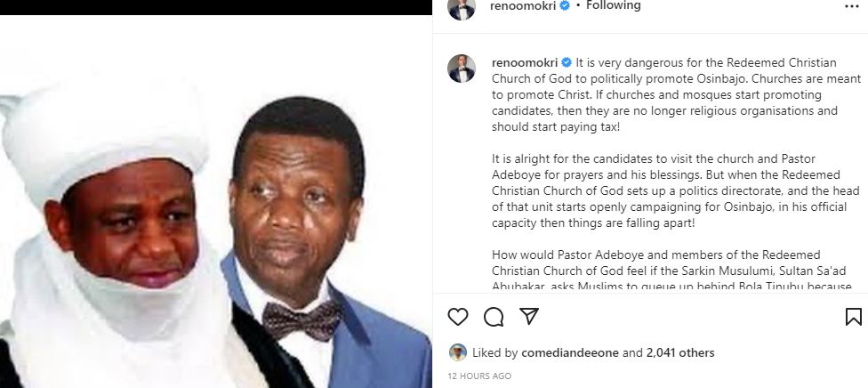Open comments using the speech bubble icon
The image size is (868, 388).
point(493,317)
